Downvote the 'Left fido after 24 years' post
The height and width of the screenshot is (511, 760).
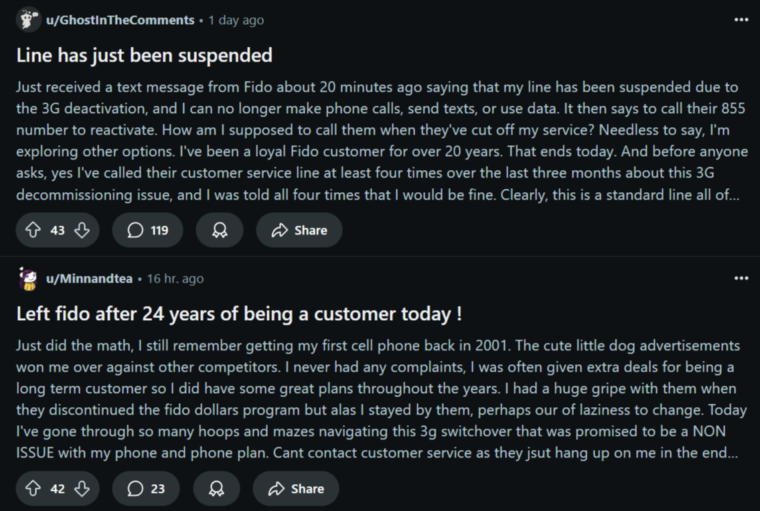(x=82, y=488)
